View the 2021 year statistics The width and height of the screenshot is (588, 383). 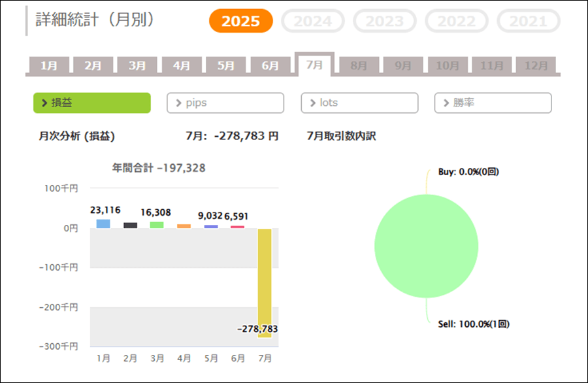[x=529, y=21]
